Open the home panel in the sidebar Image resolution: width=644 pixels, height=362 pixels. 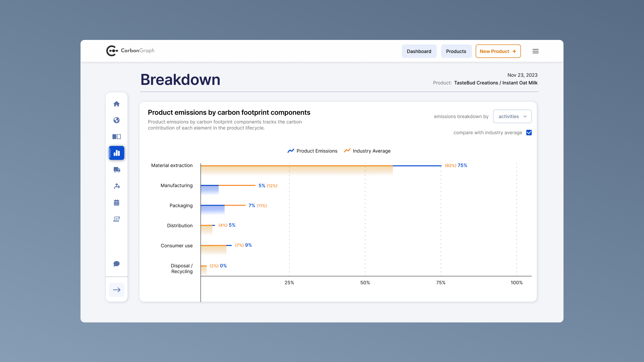point(116,104)
